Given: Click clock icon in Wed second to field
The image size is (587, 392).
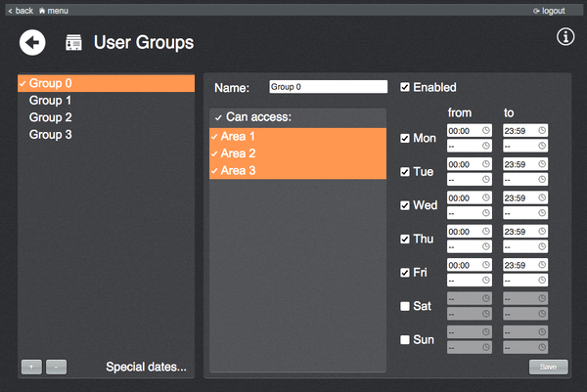Looking at the screenshot, I should [x=542, y=213].
